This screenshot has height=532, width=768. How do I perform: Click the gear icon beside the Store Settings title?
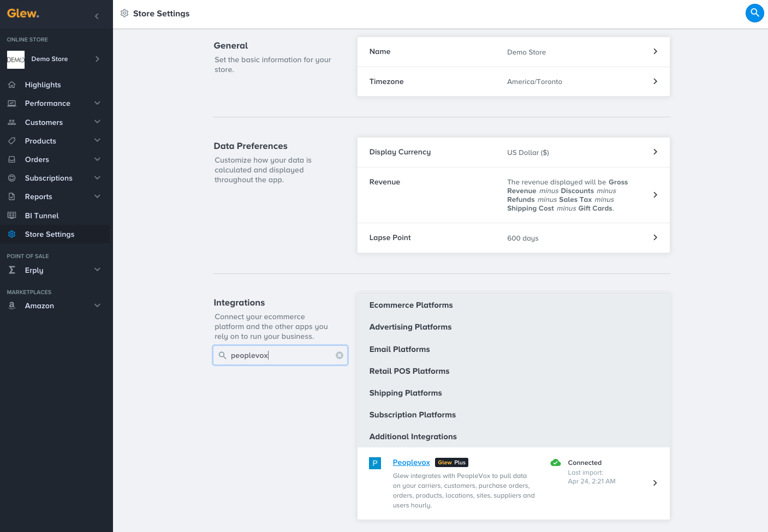click(x=124, y=13)
